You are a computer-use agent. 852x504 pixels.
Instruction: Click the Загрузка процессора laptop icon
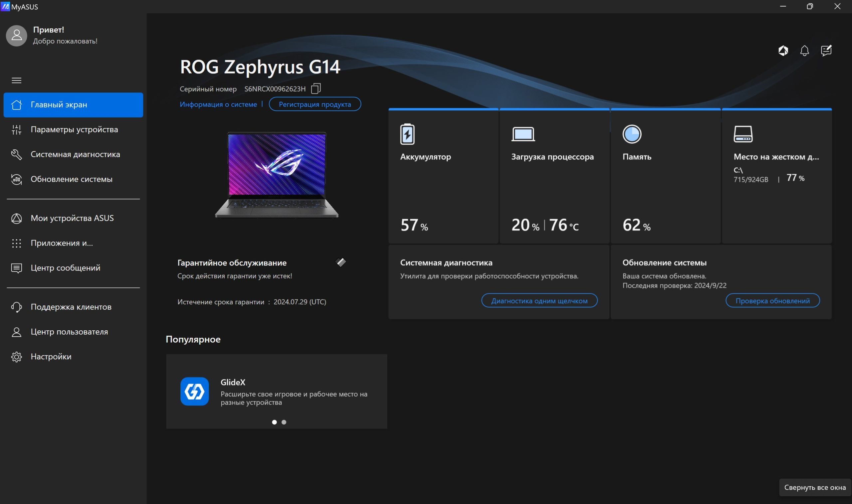pos(523,134)
